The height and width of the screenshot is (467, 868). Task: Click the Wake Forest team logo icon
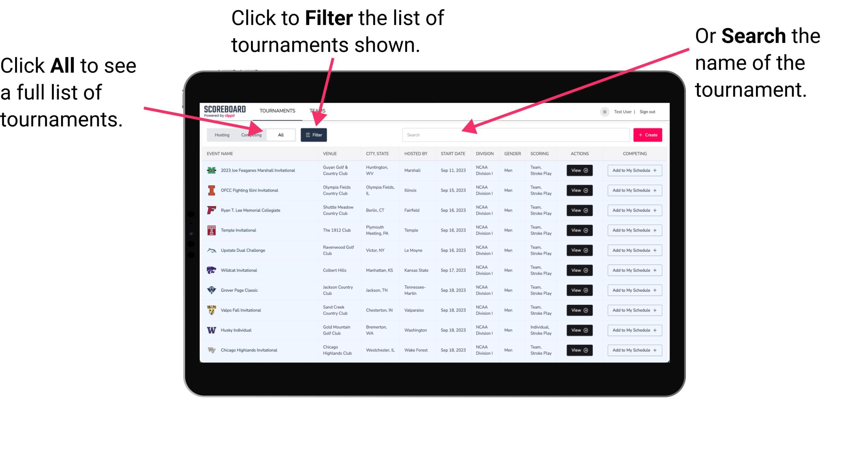[212, 350]
